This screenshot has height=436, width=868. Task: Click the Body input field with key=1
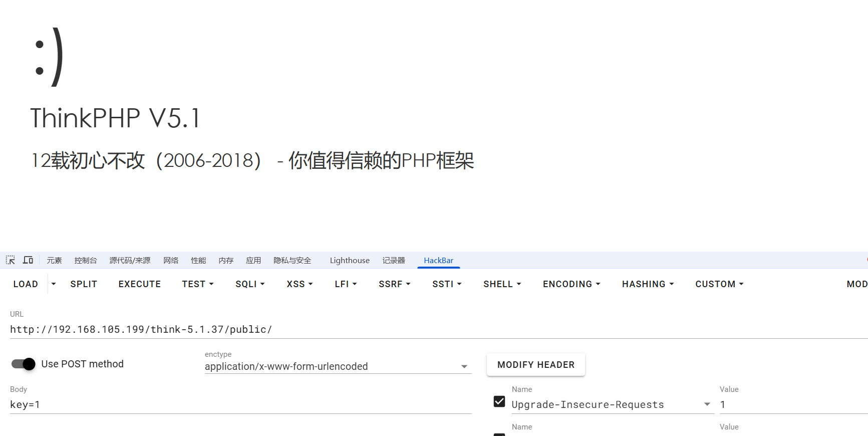[x=241, y=404]
